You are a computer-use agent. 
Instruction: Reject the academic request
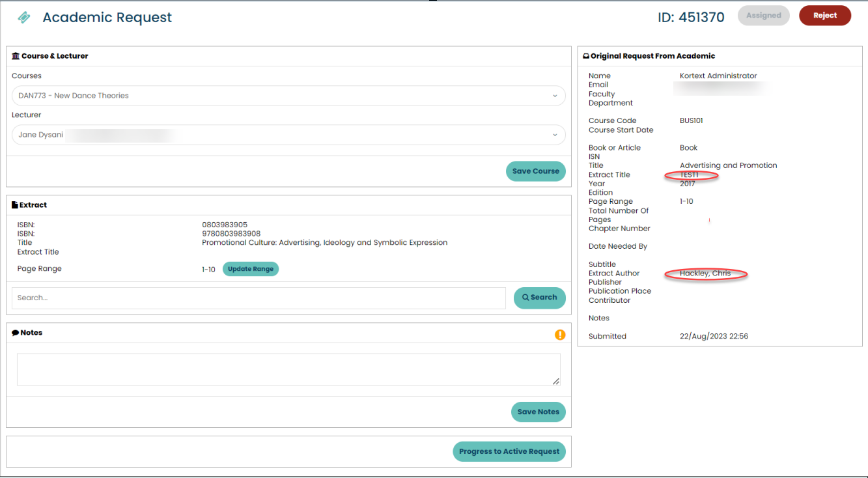click(824, 16)
